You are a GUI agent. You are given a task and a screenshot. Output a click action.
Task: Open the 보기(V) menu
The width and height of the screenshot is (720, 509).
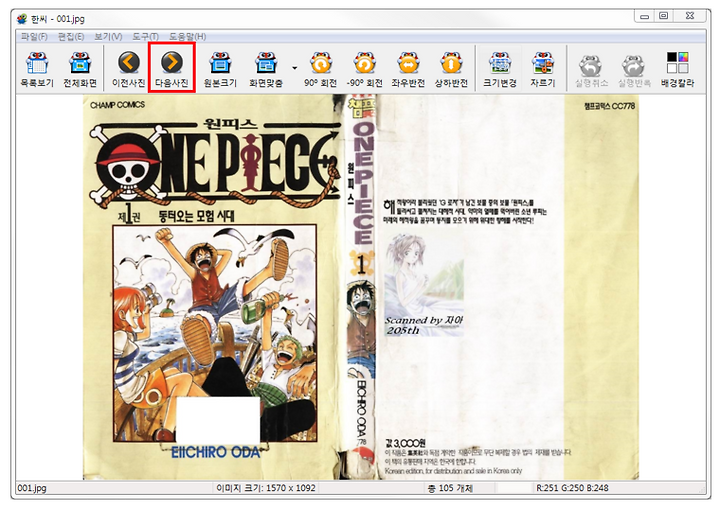108,36
